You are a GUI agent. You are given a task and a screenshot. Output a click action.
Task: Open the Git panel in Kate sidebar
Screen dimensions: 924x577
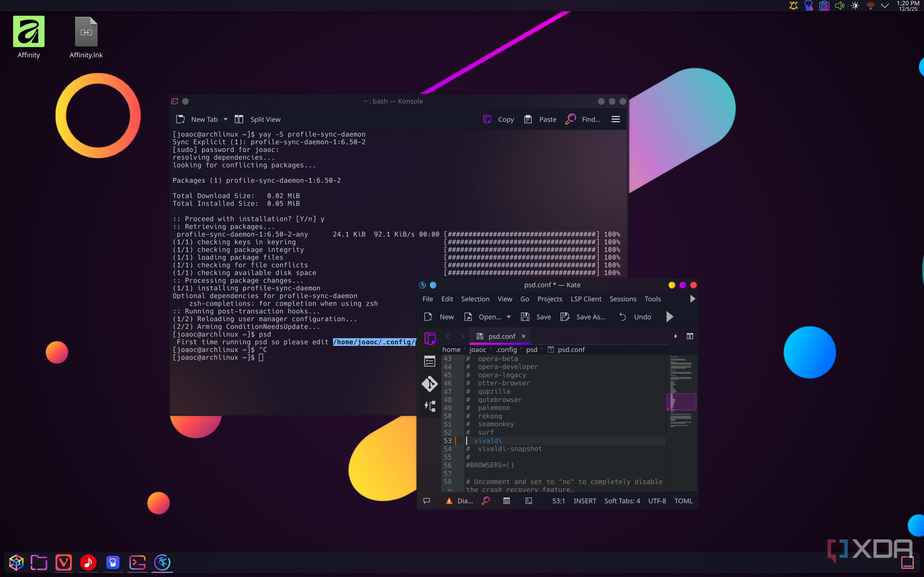pos(430,383)
